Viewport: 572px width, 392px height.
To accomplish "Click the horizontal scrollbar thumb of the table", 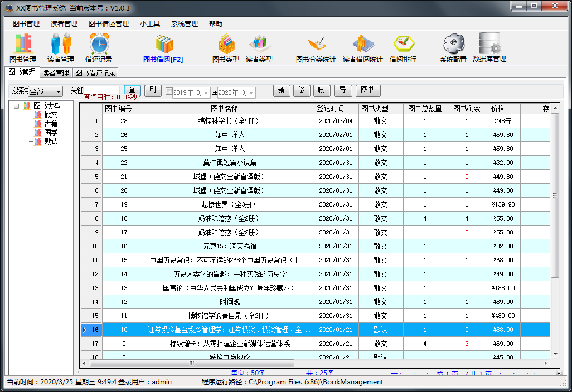I will [192, 363].
